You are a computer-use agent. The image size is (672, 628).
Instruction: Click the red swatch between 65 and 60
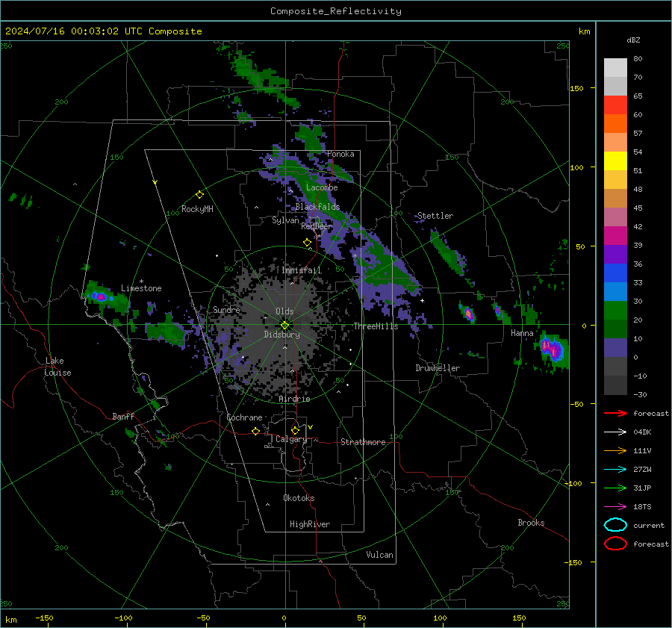(615, 105)
